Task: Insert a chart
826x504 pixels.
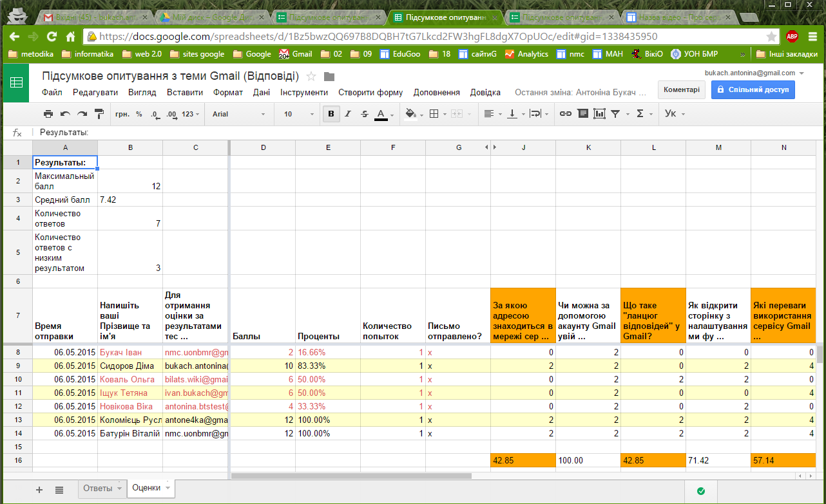Action: (x=599, y=114)
